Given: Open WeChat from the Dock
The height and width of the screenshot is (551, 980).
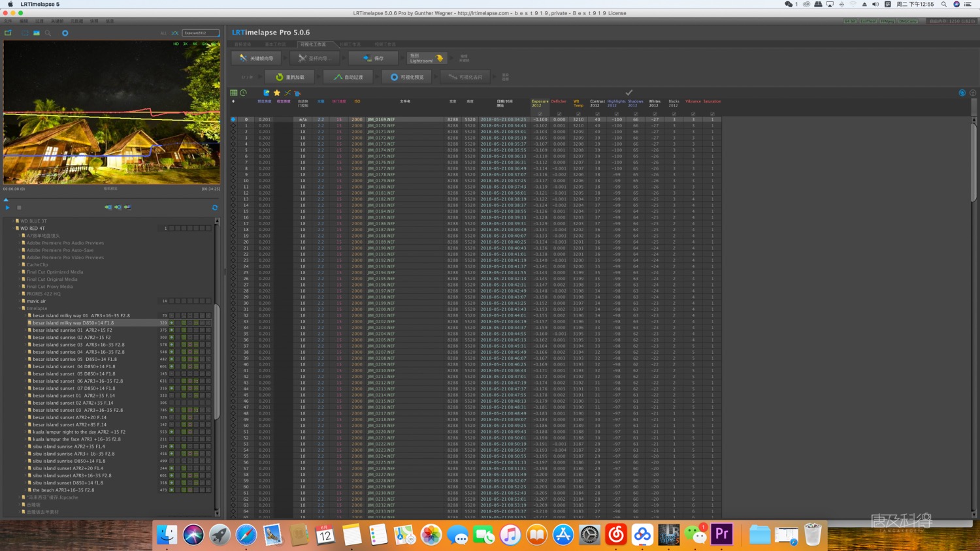Looking at the screenshot, I should click(696, 534).
